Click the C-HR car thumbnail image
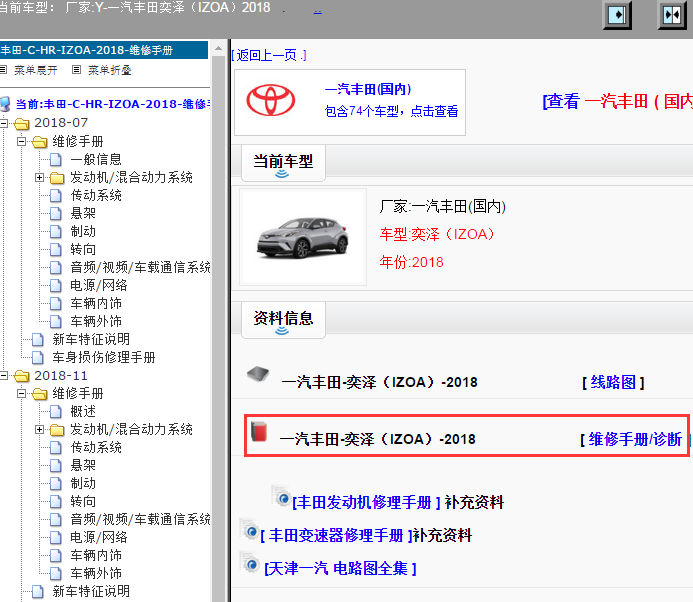 [x=303, y=237]
